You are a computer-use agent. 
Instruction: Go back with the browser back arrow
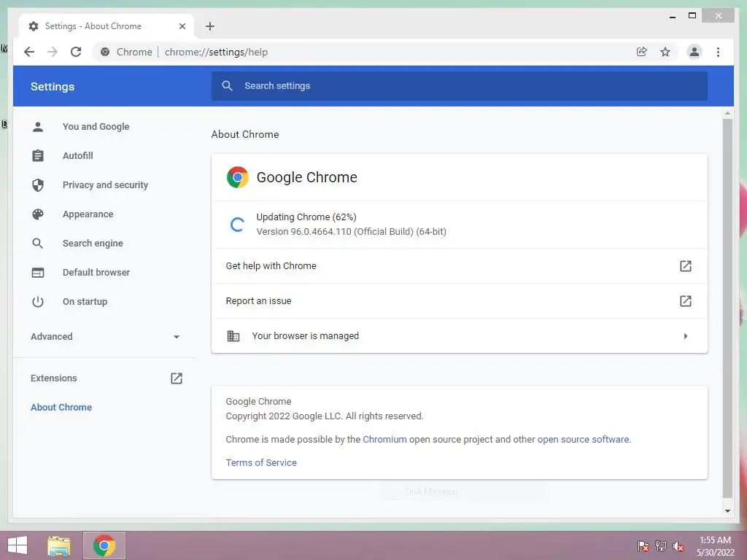[x=29, y=52]
